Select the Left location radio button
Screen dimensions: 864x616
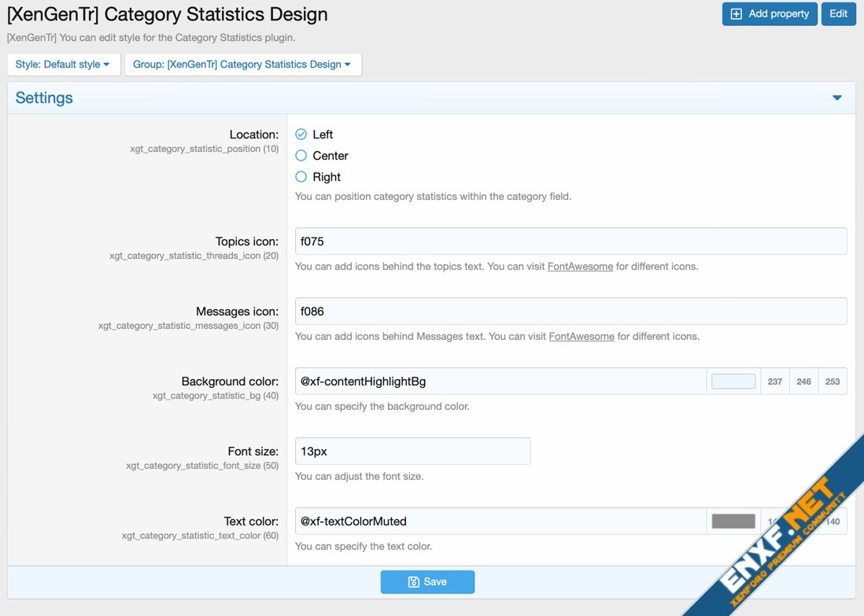click(x=301, y=135)
